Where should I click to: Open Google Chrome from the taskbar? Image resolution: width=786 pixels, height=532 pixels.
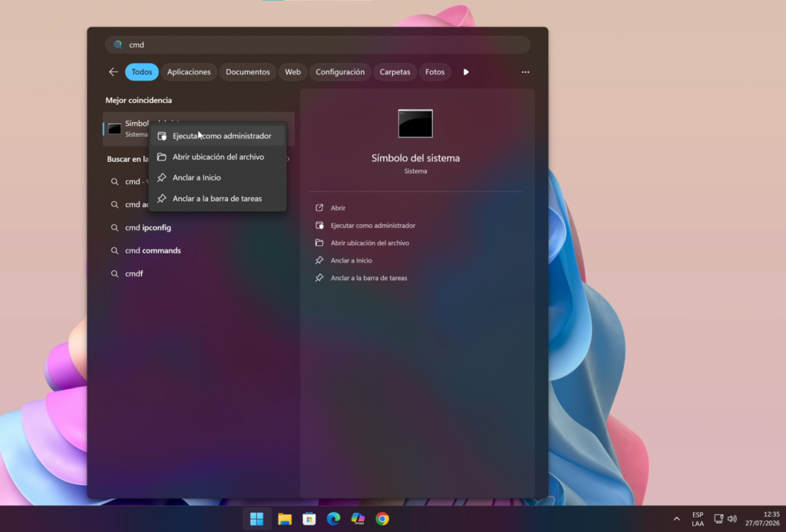382,519
